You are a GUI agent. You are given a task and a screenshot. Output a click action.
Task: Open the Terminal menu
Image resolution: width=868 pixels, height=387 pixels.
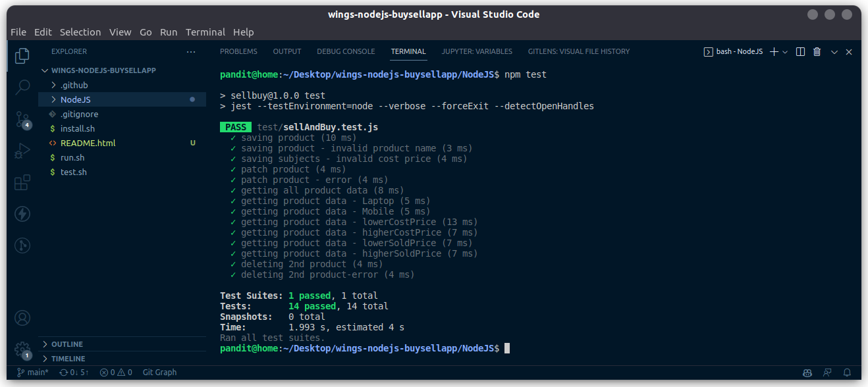pos(205,32)
